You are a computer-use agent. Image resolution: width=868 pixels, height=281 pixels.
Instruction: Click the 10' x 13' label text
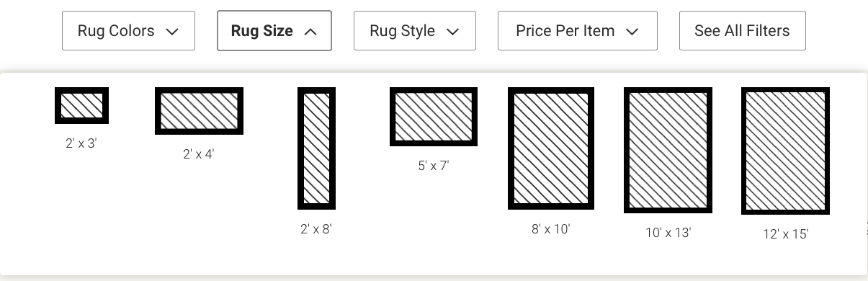(668, 233)
